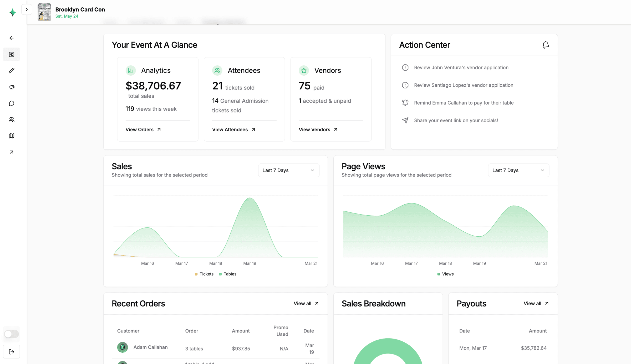Select Remind Emma Callahan to pay action

[x=464, y=103]
